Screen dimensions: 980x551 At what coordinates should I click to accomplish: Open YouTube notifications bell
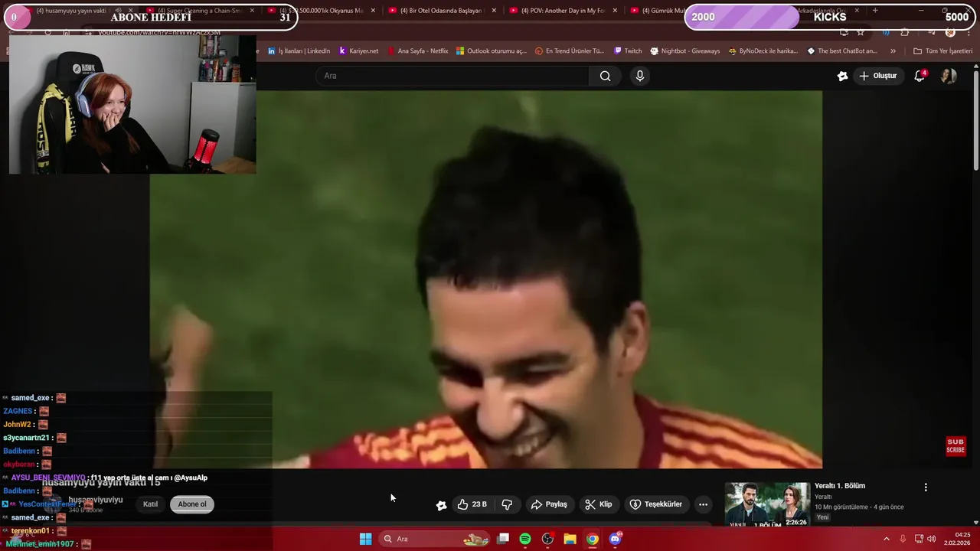tap(920, 76)
